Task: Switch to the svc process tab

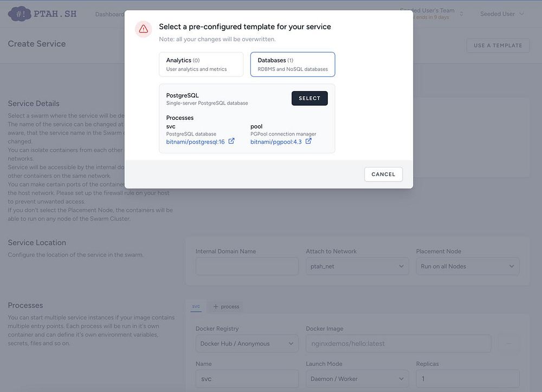Action: tap(196, 306)
